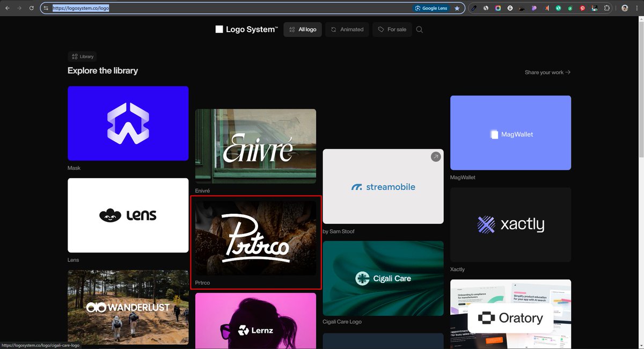Viewport: 644px width, 349px height.
Task: Open the xactly logo card
Action: (x=510, y=224)
